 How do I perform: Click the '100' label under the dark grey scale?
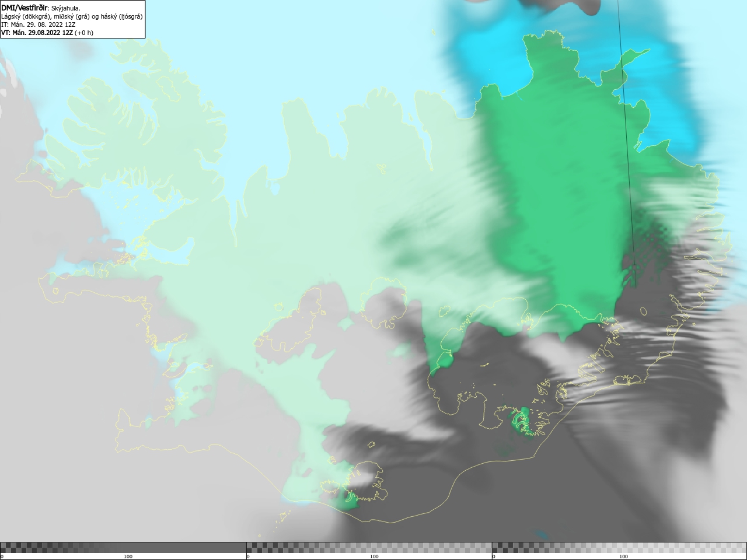(x=128, y=556)
